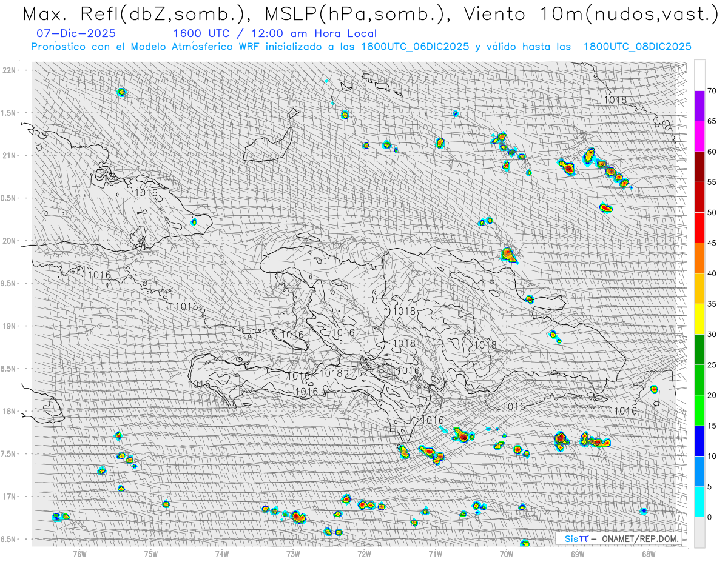Viewport: 728px width, 562px height.
Task: Click the latitude label '19N'
Action: [x=10, y=326]
